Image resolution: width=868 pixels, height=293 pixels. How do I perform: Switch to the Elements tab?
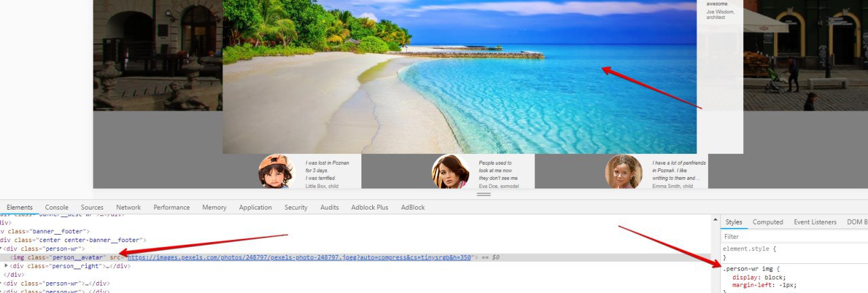coord(20,208)
